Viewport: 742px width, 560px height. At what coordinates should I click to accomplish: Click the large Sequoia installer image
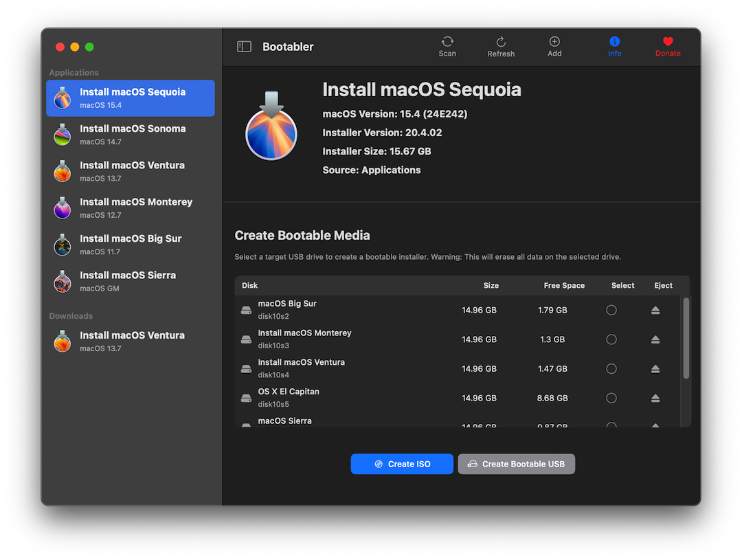tap(271, 126)
